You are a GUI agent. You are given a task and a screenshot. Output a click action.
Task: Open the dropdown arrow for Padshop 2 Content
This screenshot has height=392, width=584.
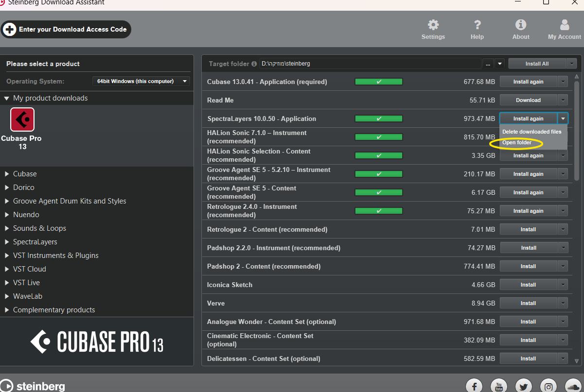[x=563, y=266]
